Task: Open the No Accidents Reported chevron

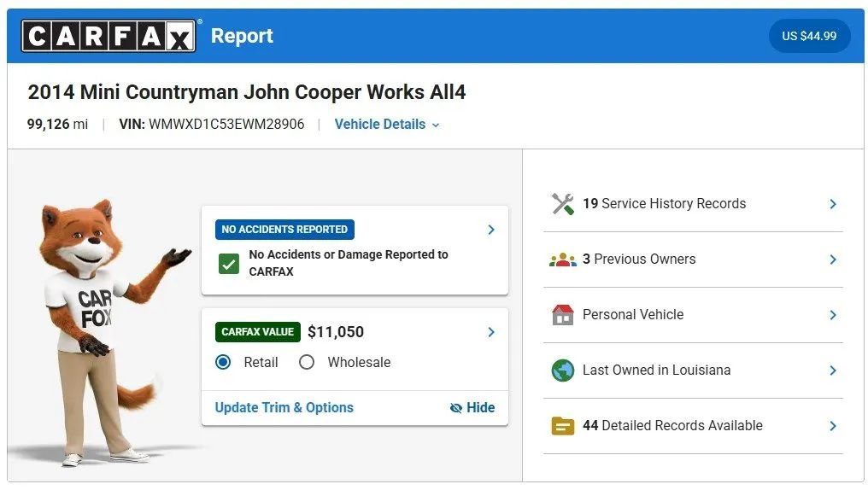Action: (491, 230)
